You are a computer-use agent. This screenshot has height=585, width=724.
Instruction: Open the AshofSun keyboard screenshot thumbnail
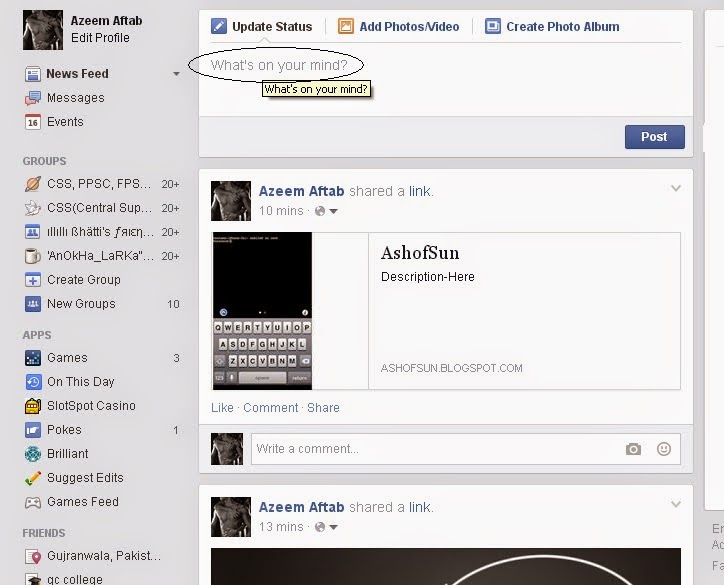(x=262, y=311)
